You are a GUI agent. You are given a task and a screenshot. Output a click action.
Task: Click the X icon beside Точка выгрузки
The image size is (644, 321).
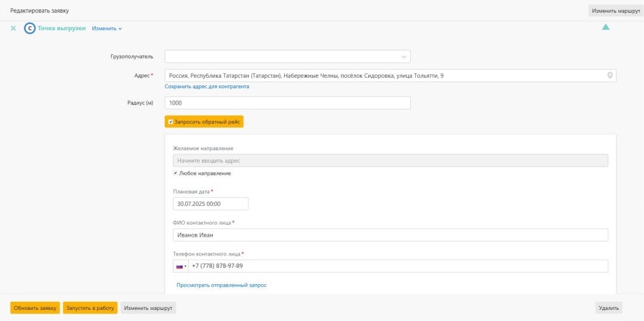click(x=13, y=28)
